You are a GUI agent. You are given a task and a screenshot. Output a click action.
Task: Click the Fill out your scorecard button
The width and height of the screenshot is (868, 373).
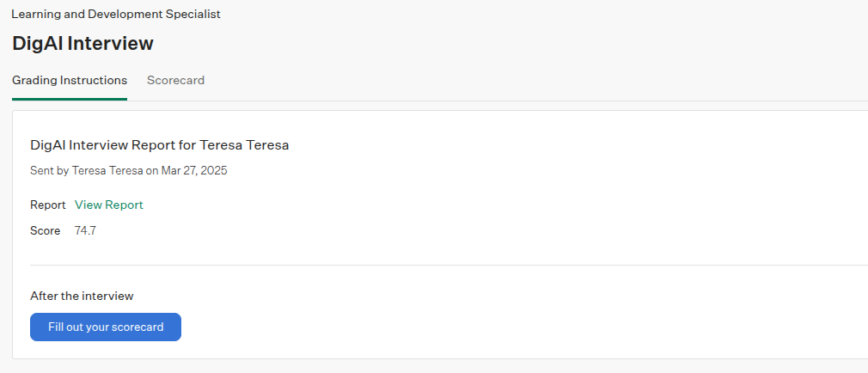coord(106,327)
